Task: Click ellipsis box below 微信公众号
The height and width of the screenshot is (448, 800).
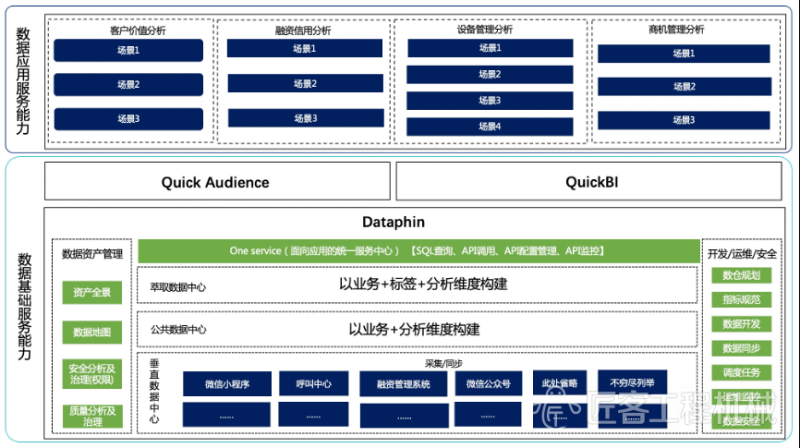Action: [488, 414]
